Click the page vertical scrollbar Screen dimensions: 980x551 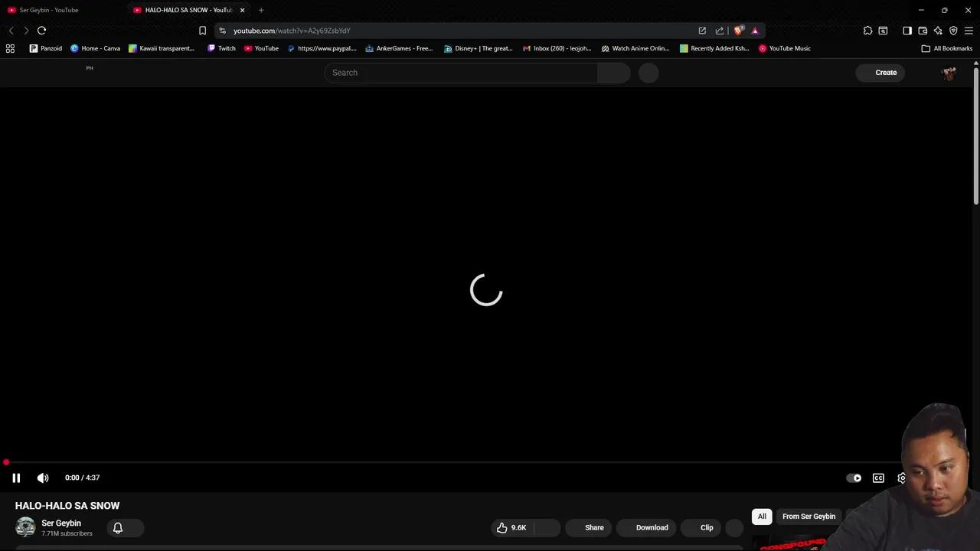pyautogui.click(x=976, y=138)
